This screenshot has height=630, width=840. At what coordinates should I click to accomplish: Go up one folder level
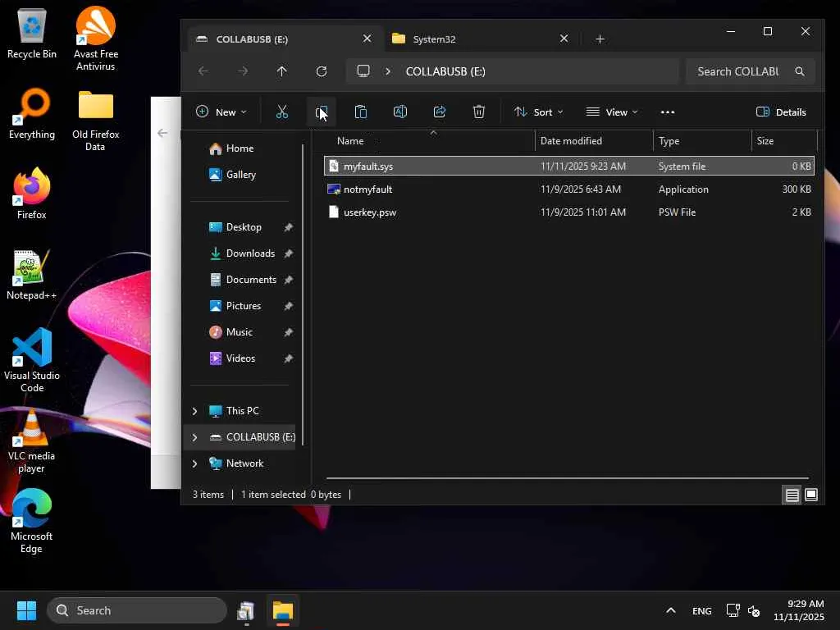[282, 71]
